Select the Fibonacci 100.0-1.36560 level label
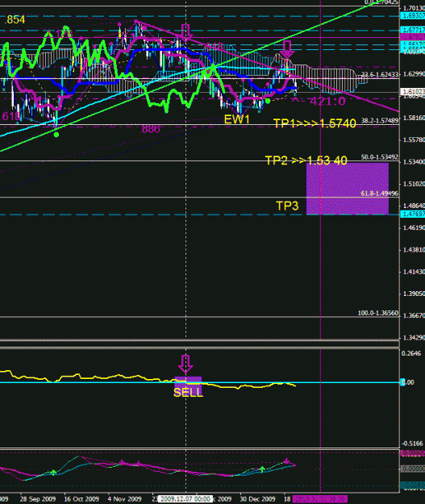 tap(378, 313)
